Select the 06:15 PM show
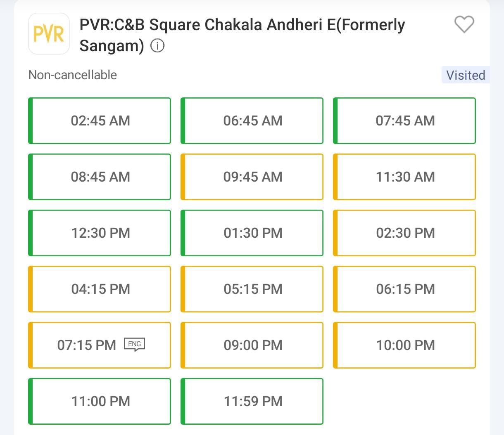This screenshot has height=435, width=504. (404, 289)
